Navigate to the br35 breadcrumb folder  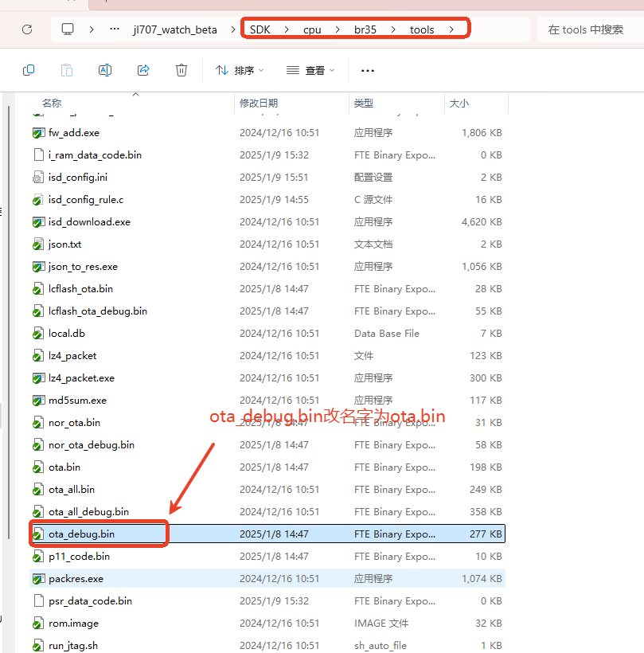point(365,29)
